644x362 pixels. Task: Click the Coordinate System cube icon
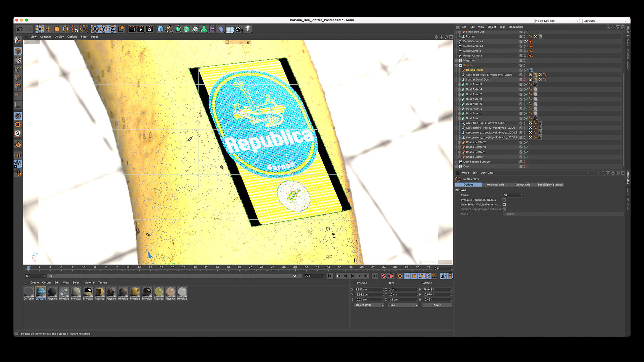[x=121, y=29]
